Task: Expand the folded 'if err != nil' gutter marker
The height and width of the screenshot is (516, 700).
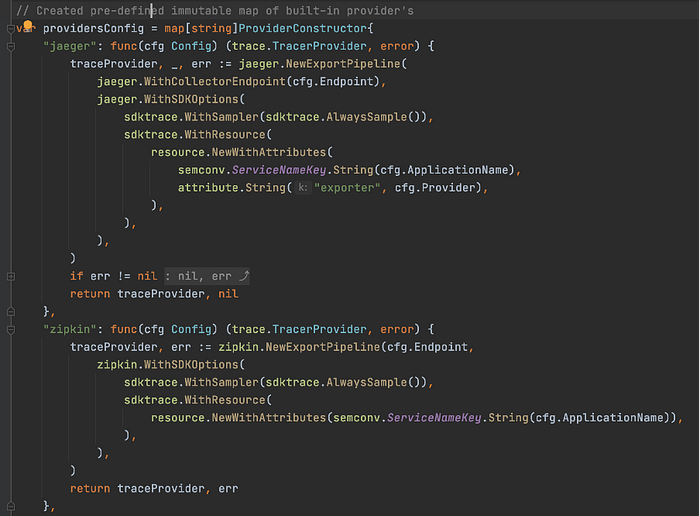Action: [x=11, y=277]
